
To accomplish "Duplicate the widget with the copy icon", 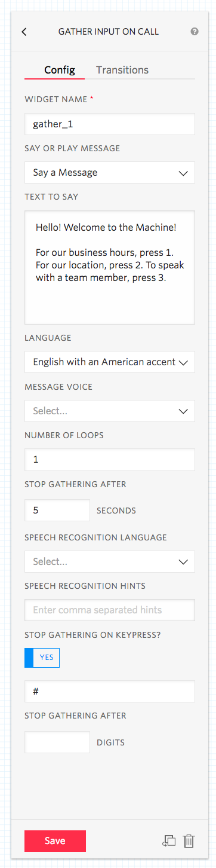I will pos(169,841).
